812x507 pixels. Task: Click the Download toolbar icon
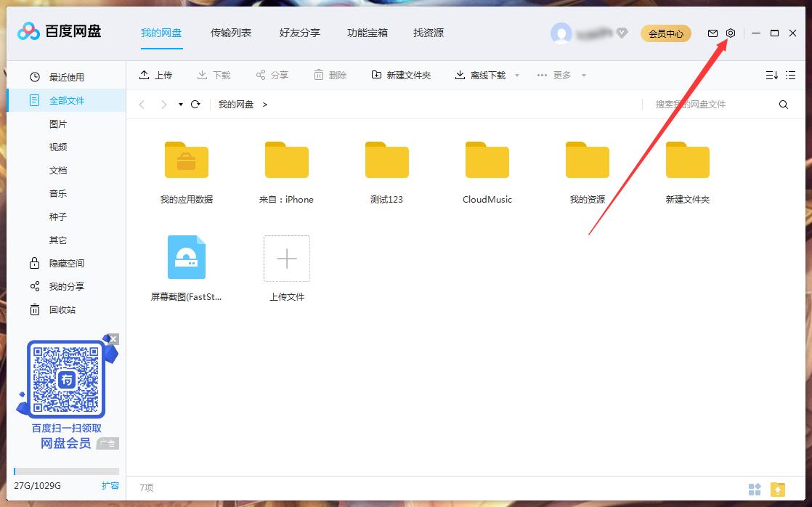213,74
